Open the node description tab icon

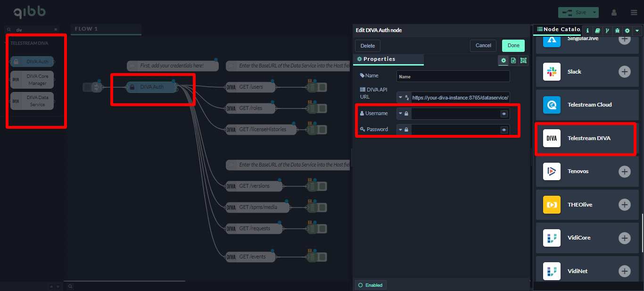click(x=513, y=60)
